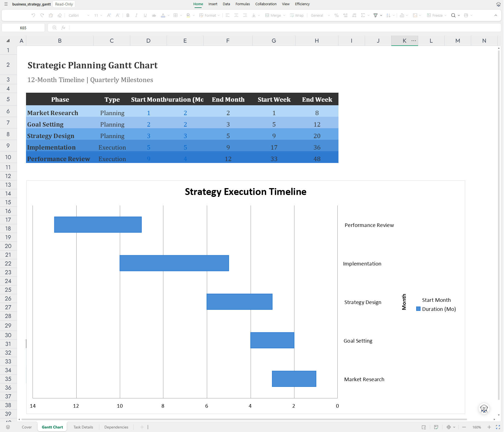Click the Undo arrow icon
This screenshot has height=432, width=504.
tap(33, 15)
